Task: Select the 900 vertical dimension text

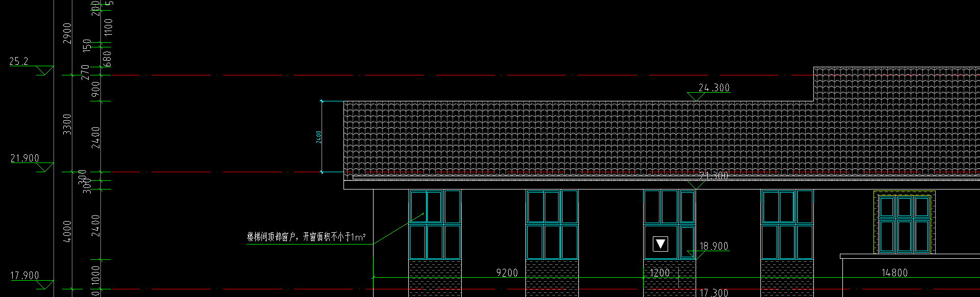Action: click(x=96, y=90)
